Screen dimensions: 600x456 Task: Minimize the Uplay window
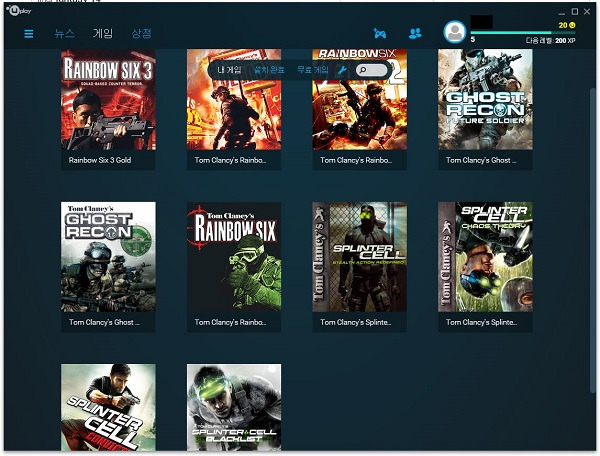coord(562,13)
